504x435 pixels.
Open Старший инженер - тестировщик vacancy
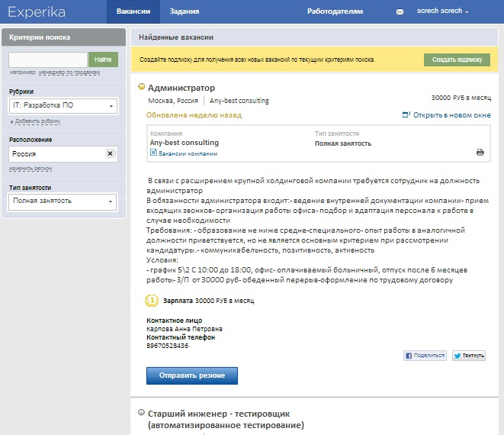tap(226, 419)
